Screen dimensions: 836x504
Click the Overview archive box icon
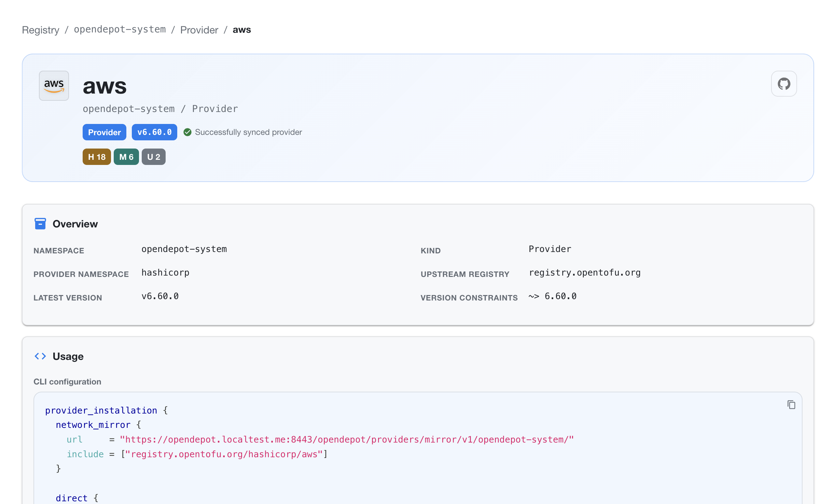click(40, 224)
